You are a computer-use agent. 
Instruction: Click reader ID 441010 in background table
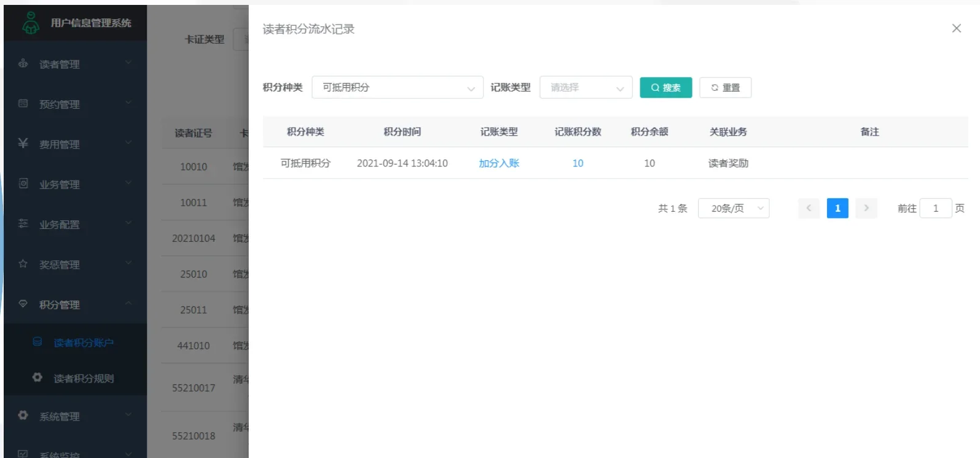(x=194, y=346)
